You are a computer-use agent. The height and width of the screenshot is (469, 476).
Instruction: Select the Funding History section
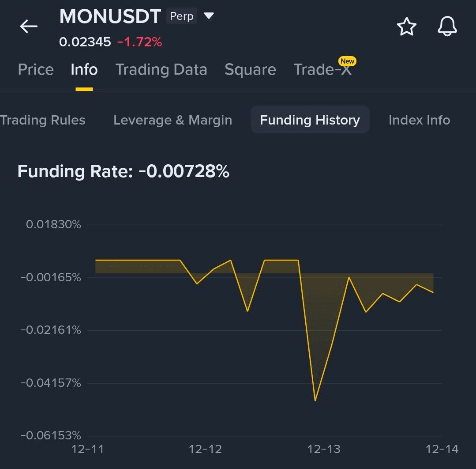(x=310, y=120)
